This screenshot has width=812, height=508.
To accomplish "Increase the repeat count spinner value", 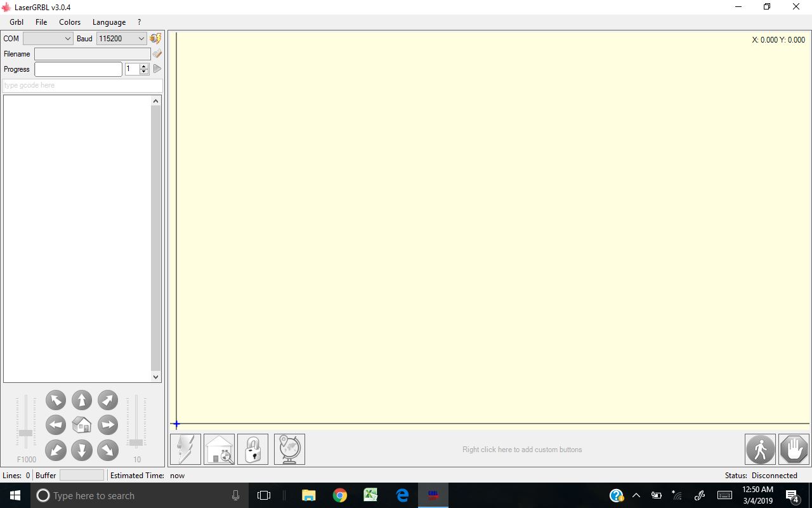I will click(x=144, y=66).
